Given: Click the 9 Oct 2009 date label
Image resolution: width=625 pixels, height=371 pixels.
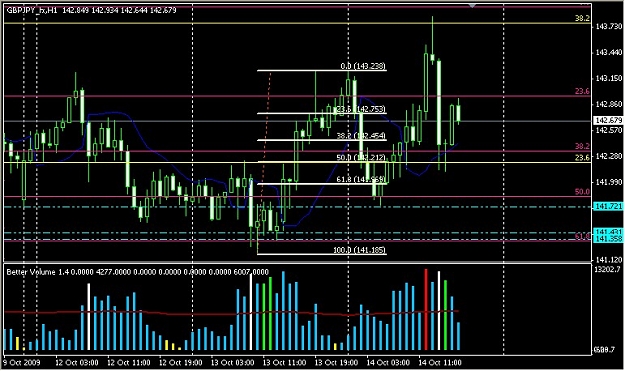Looking at the screenshot, I should point(22,363).
